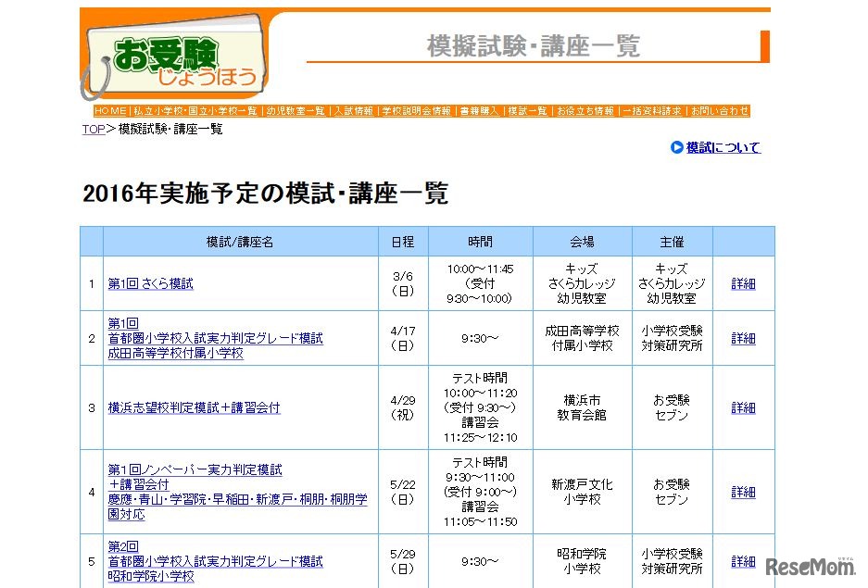This screenshot has width=868, height=588.
Task: Select お役立ち情報 in the top menu
Action: point(585,110)
